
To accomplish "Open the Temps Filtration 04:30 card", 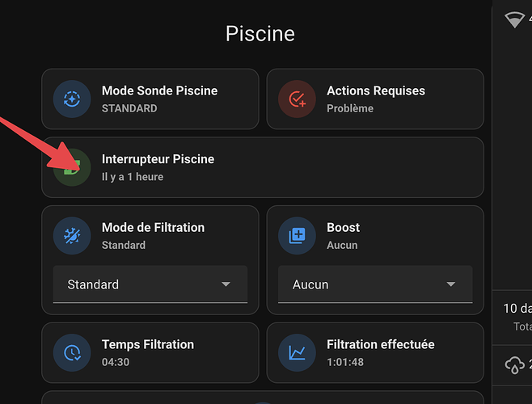I will coord(150,353).
